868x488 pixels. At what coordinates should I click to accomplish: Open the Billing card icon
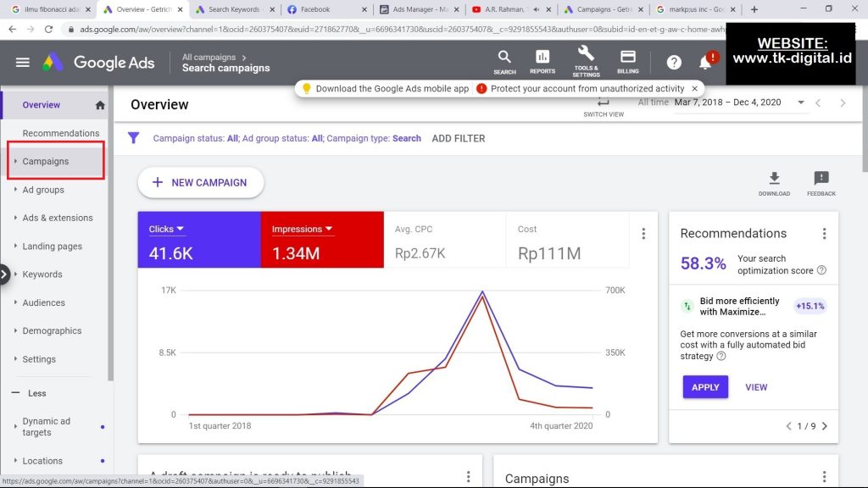628,58
